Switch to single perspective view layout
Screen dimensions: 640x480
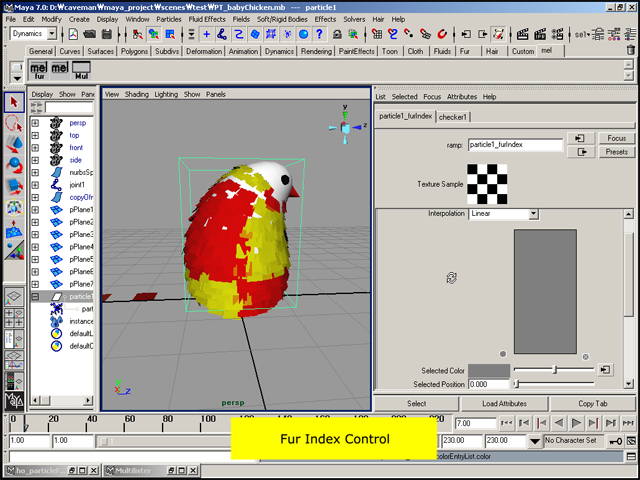point(14,296)
